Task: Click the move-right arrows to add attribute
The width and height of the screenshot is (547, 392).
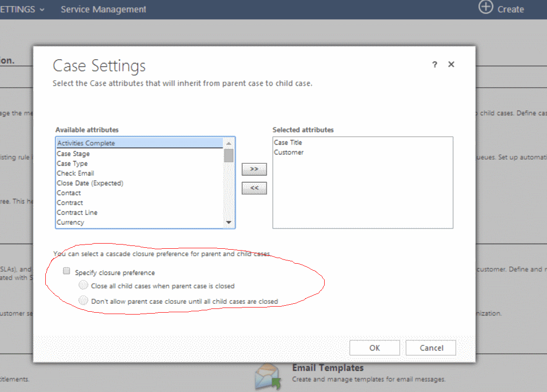Action: coord(254,169)
